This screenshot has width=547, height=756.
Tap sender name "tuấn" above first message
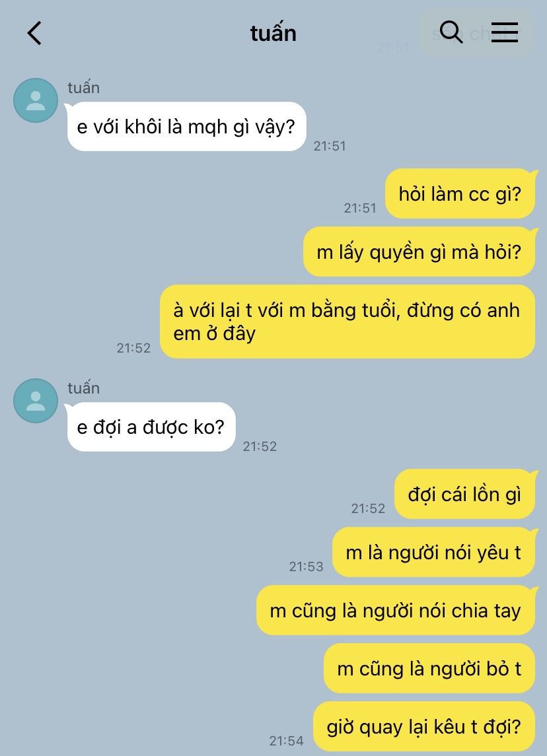pos(83,88)
